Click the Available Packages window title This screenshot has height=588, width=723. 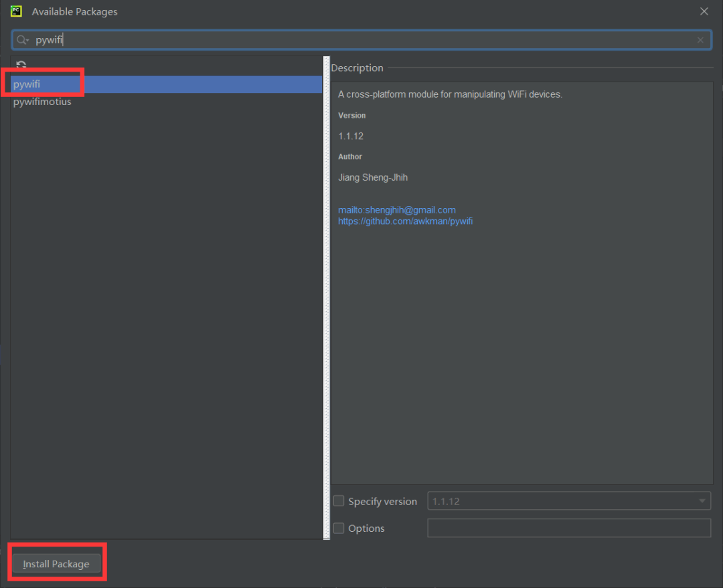74,11
